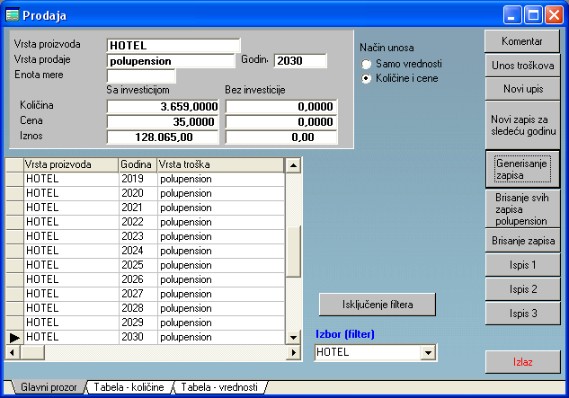The width and height of the screenshot is (569, 398).
Task: Click the Ispis 3 button
Action: [523, 313]
